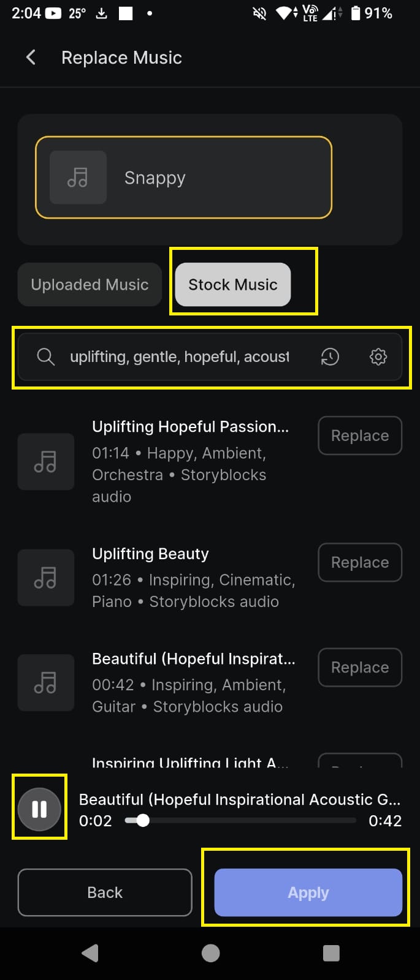This screenshot has height=980, width=420.
Task: Preview Uplifting Beauty track thumbnail
Action: pos(46,578)
